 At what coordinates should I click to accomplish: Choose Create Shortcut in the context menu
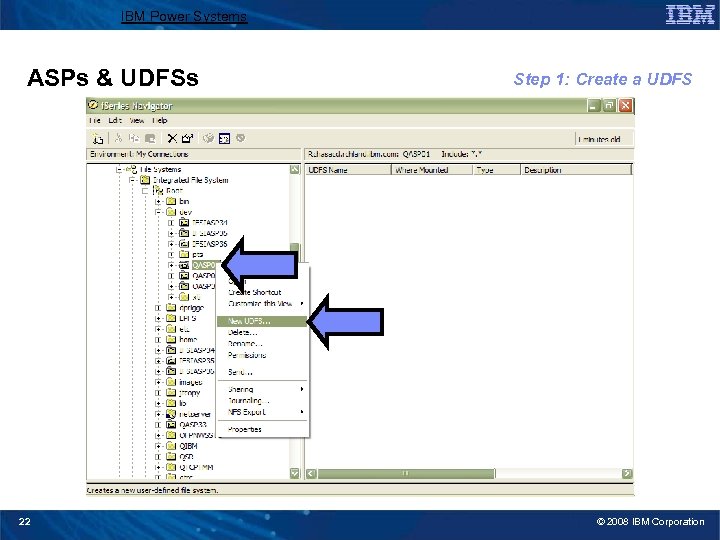[x=262, y=292]
